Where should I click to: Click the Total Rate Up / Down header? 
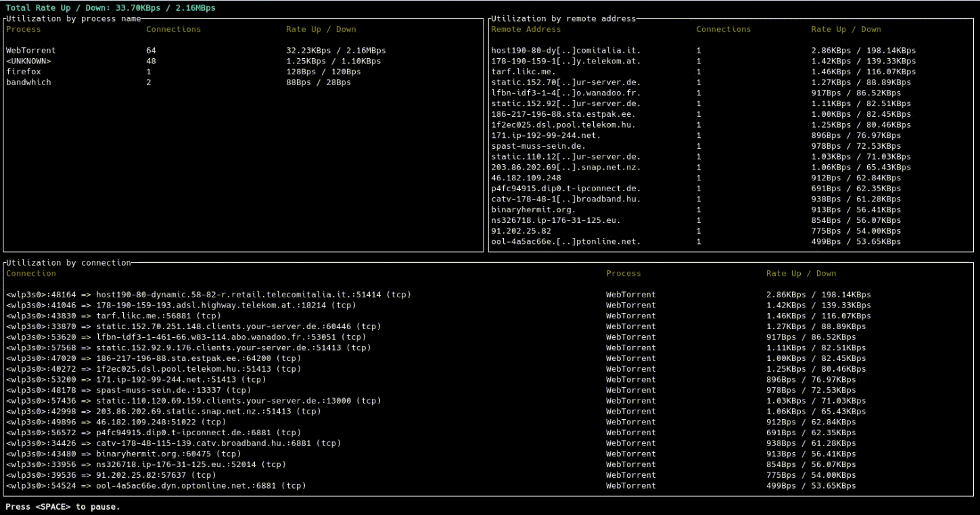click(x=111, y=8)
